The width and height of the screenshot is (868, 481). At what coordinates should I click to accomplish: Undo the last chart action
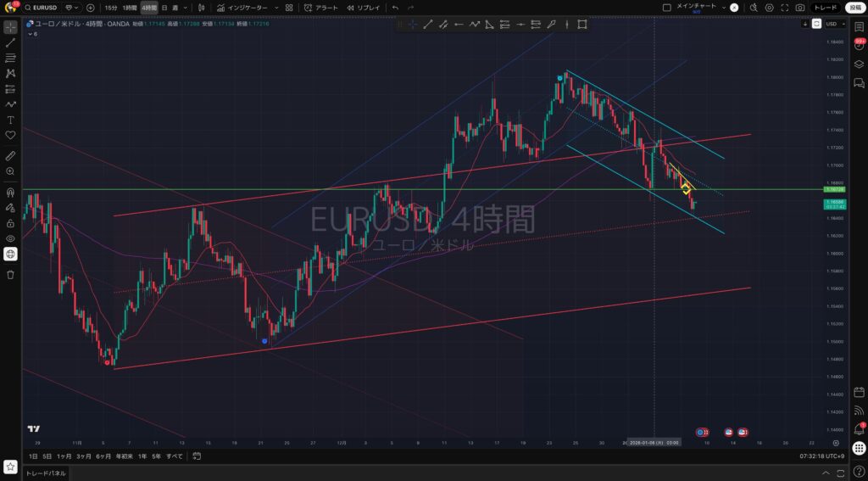point(395,8)
